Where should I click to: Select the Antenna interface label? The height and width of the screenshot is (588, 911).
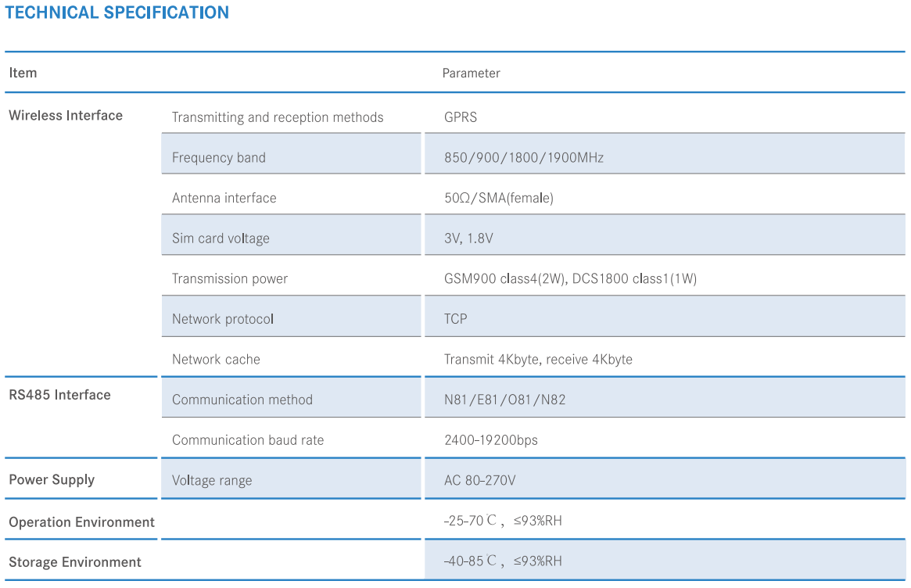[x=224, y=198]
